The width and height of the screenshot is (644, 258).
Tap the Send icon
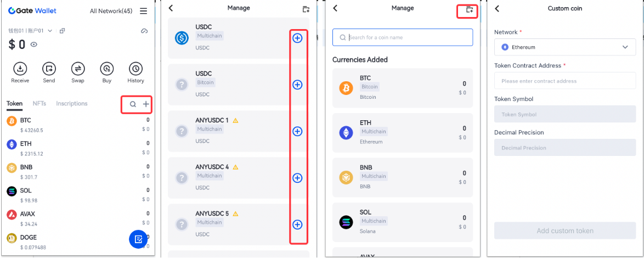(x=49, y=69)
